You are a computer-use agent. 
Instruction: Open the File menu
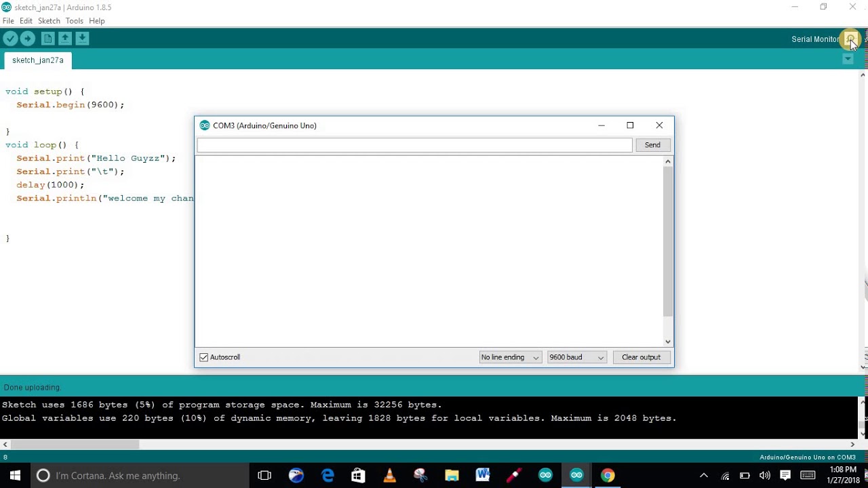[x=8, y=21]
